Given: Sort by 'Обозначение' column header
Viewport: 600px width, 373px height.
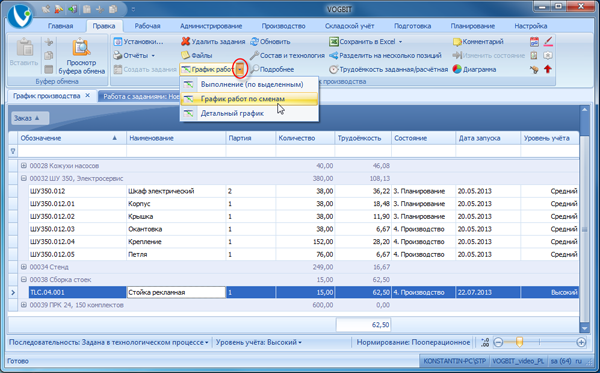Looking at the screenshot, I should point(72,138).
